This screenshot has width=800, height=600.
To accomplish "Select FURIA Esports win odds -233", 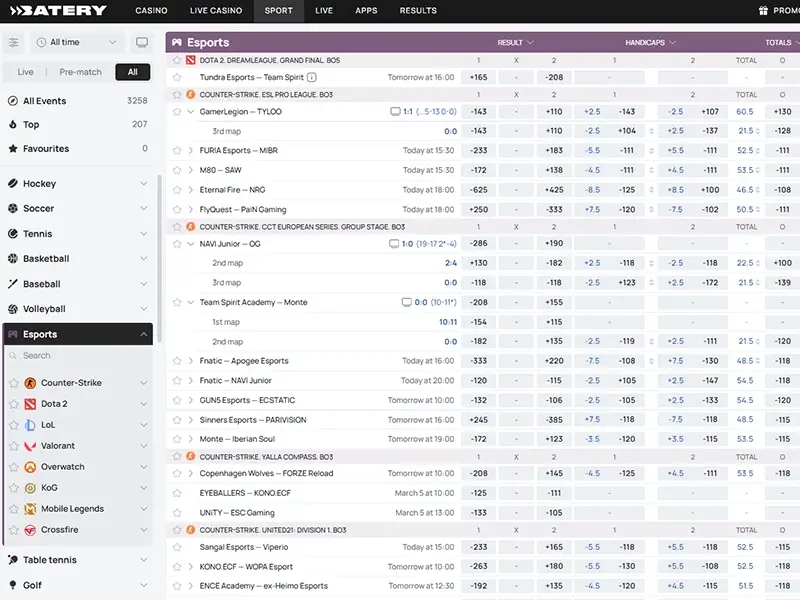I will [478, 151].
